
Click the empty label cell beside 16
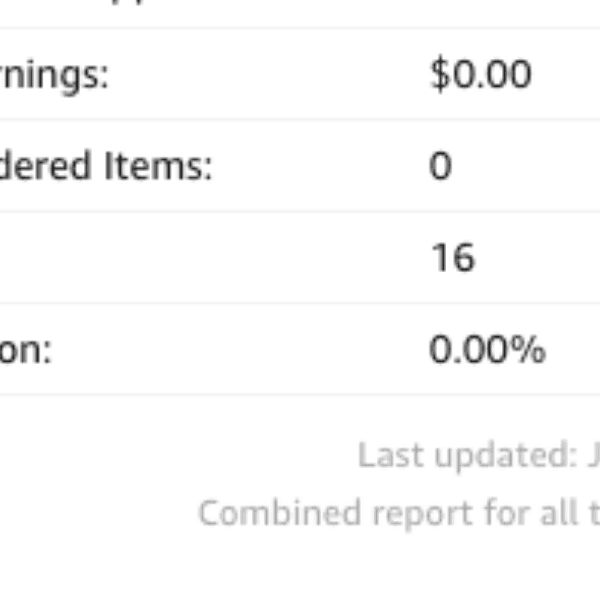click(150, 258)
